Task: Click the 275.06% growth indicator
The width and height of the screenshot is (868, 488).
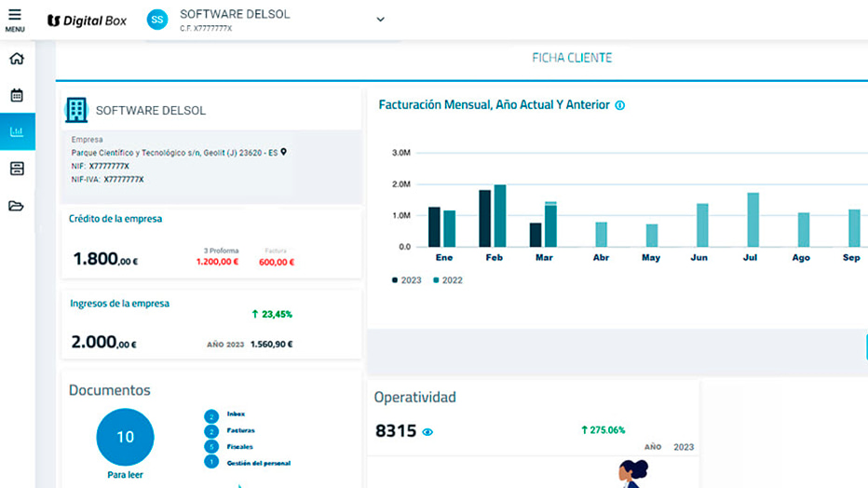Action: click(603, 430)
